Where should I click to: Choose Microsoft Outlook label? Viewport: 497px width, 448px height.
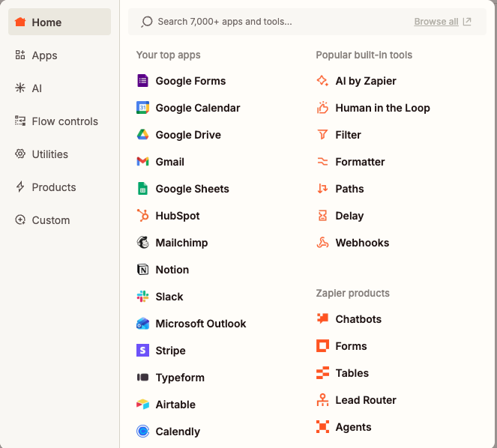tap(201, 324)
